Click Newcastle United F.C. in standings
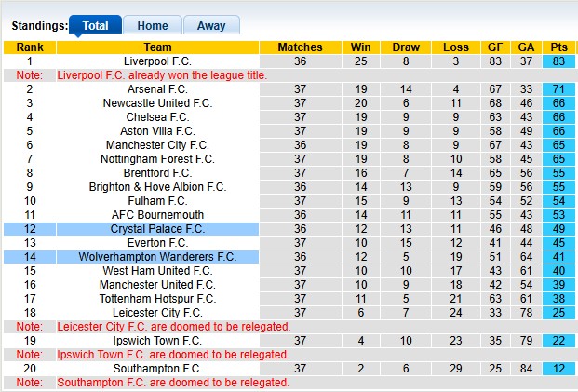This screenshot has width=578, height=392. click(x=157, y=103)
